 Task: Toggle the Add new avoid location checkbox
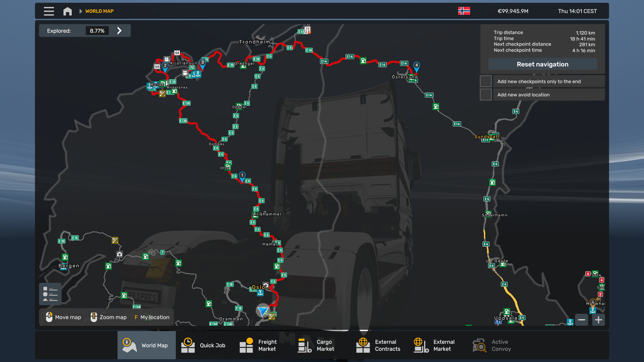point(486,95)
